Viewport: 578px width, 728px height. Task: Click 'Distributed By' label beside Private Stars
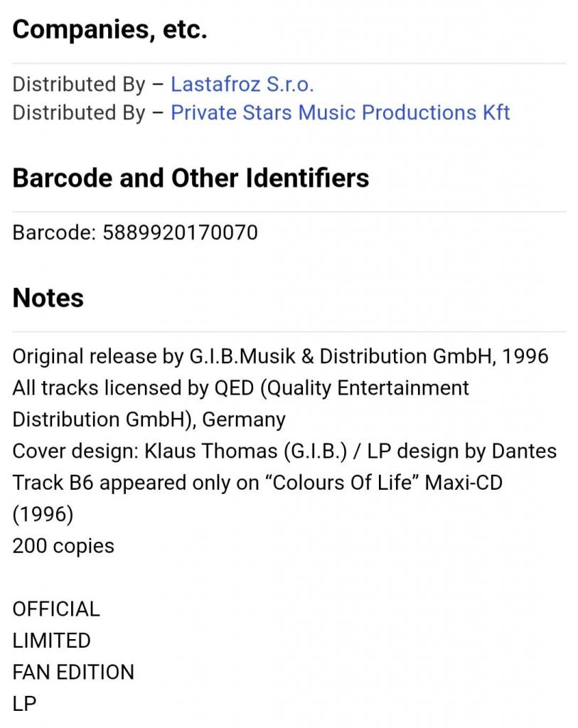pyautogui.click(x=78, y=113)
